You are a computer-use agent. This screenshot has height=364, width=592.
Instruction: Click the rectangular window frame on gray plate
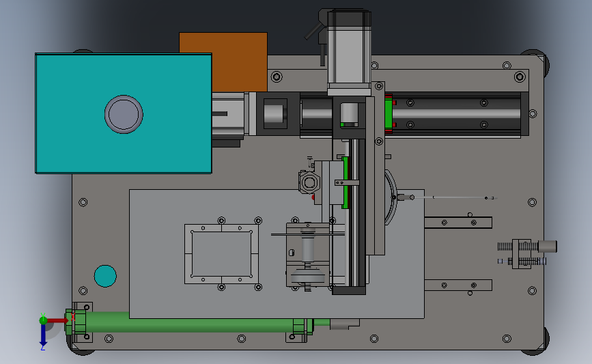[x=222, y=254]
